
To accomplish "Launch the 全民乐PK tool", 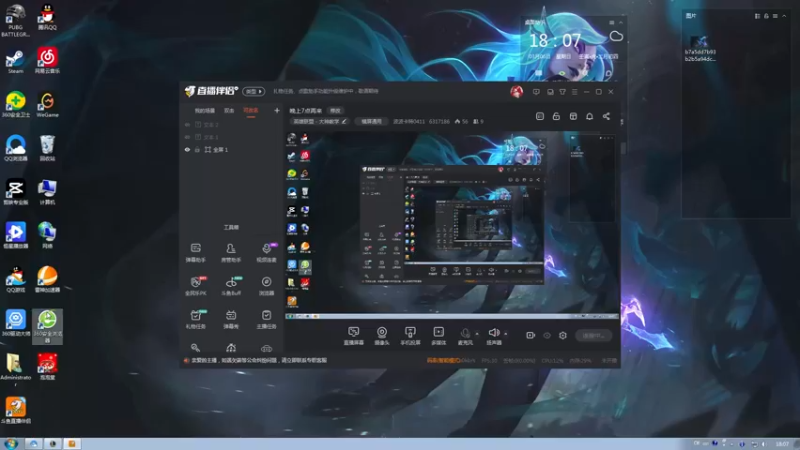I will coord(195,286).
